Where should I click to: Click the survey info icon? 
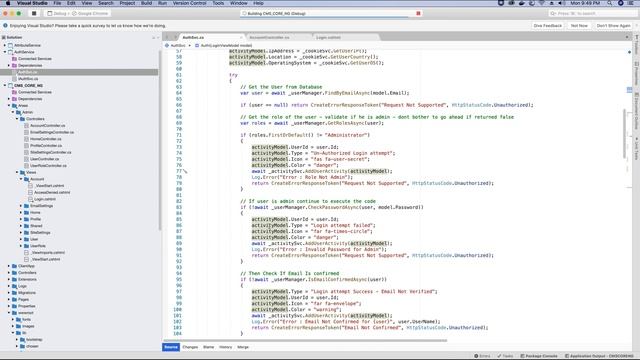[x=5, y=25]
